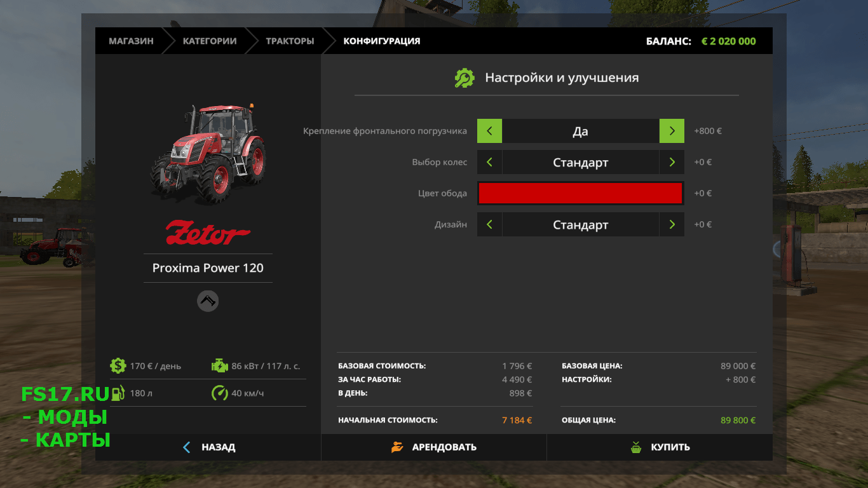The height and width of the screenshot is (488, 868).
Task: Buy the tractor with Купить
Action: click(x=660, y=447)
